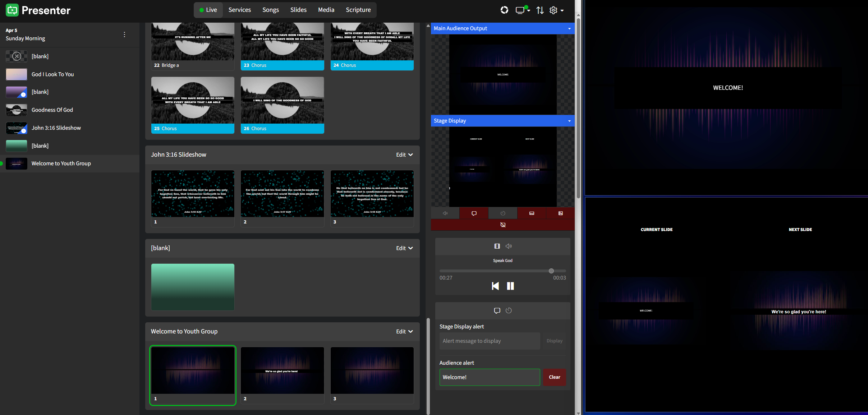
Task: Switch to the Songs tab
Action: (270, 10)
